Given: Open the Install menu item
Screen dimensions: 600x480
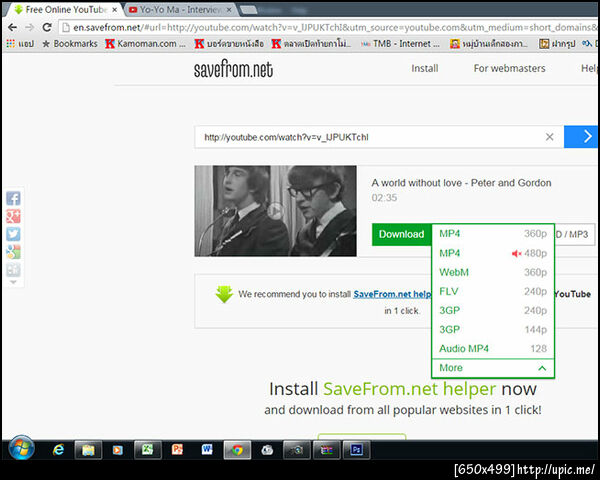Looking at the screenshot, I should point(425,68).
